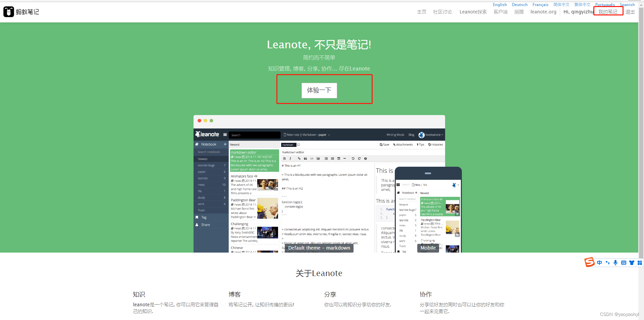Viewport: 644px width, 320px height.
Task: Click the 知识 section heading
Action: (139, 294)
